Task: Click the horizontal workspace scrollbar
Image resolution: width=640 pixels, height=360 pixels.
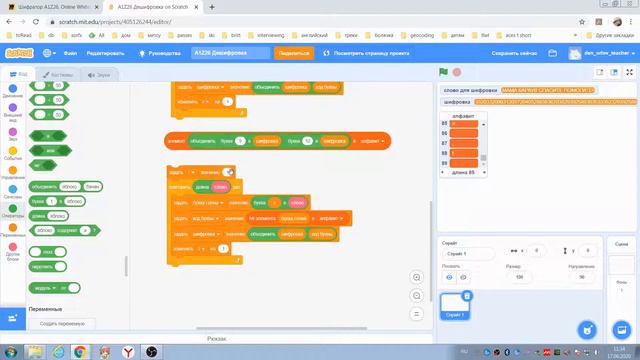Action: [x=281, y=328]
